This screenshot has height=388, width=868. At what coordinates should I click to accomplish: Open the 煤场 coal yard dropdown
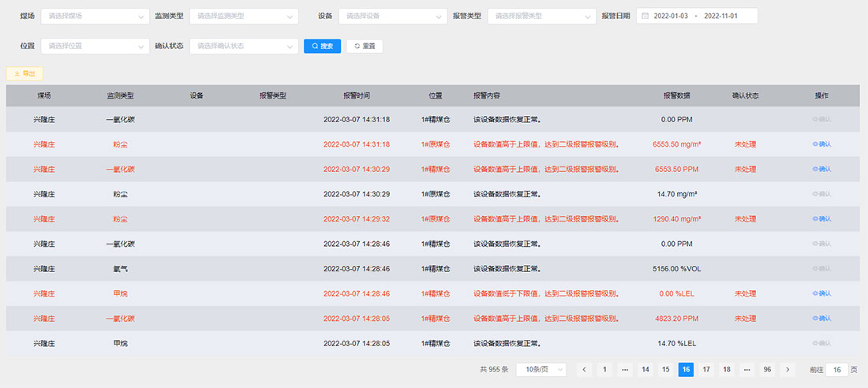[x=94, y=16]
